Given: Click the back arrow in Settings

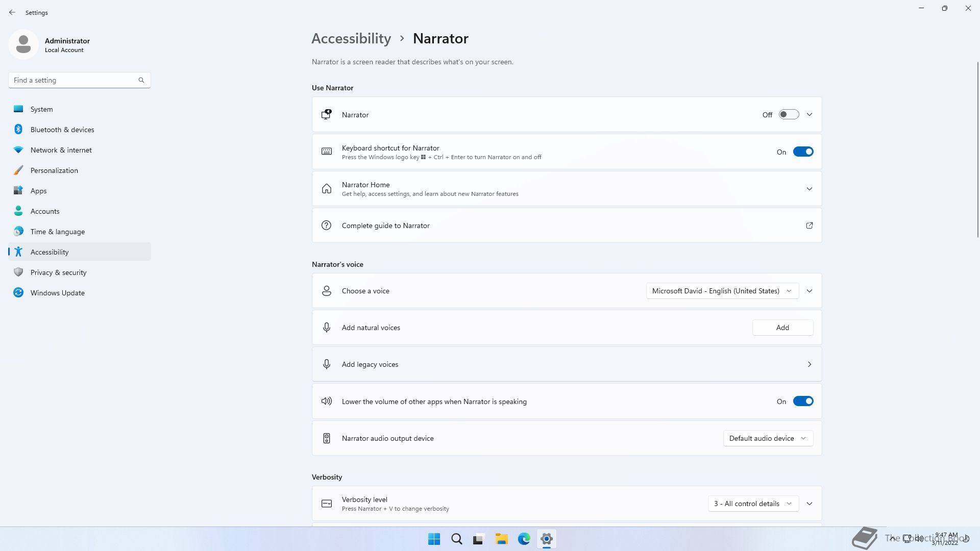Looking at the screenshot, I should click(12, 12).
